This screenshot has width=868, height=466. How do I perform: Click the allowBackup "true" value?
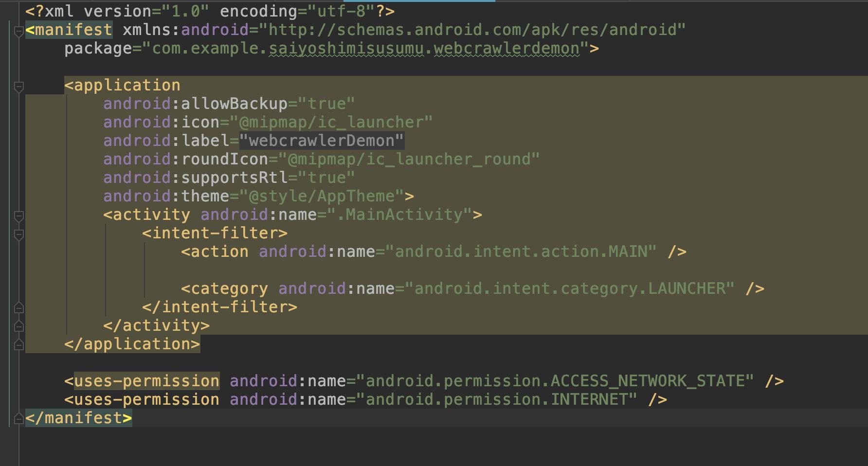click(326, 104)
